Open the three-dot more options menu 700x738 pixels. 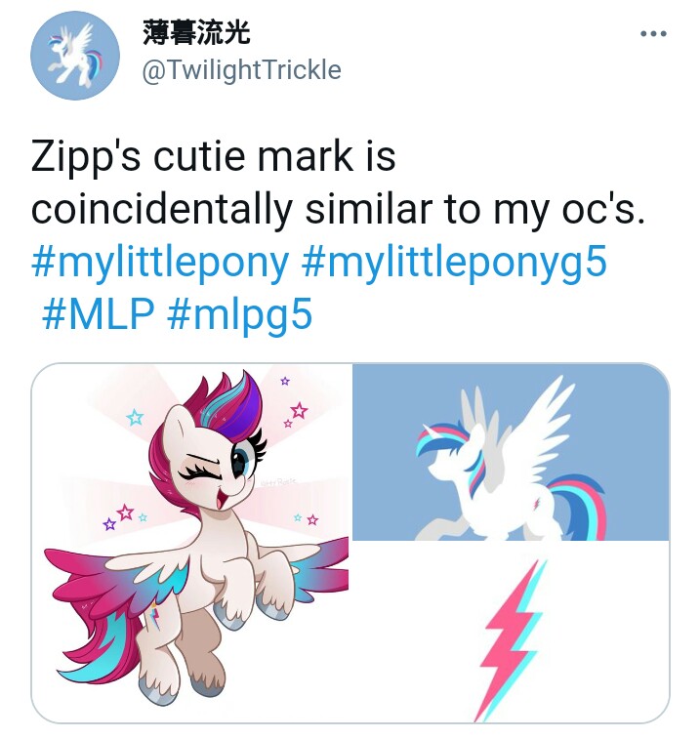(653, 33)
